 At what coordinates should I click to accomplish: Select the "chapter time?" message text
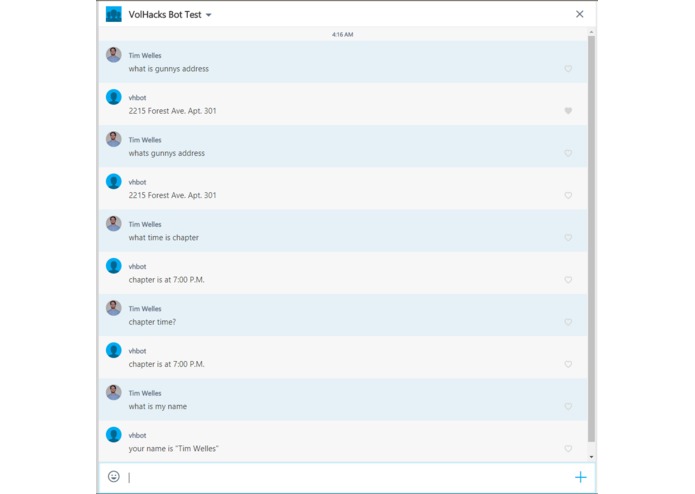152,322
